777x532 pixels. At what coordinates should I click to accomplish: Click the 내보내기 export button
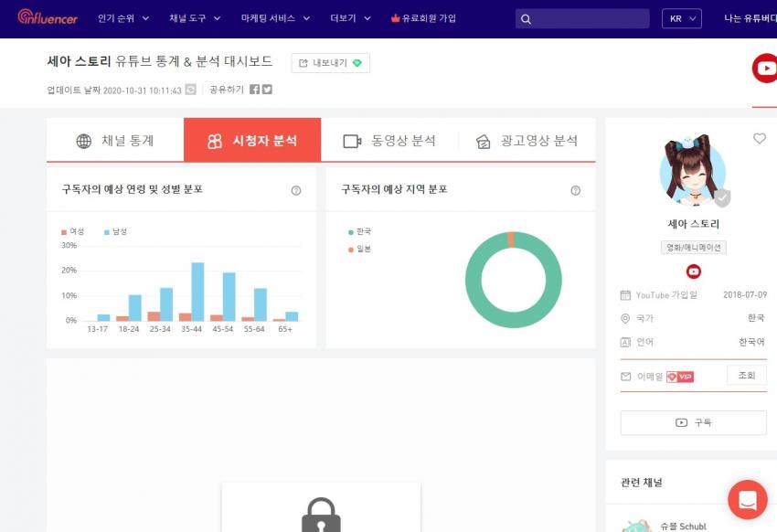pyautogui.click(x=330, y=63)
